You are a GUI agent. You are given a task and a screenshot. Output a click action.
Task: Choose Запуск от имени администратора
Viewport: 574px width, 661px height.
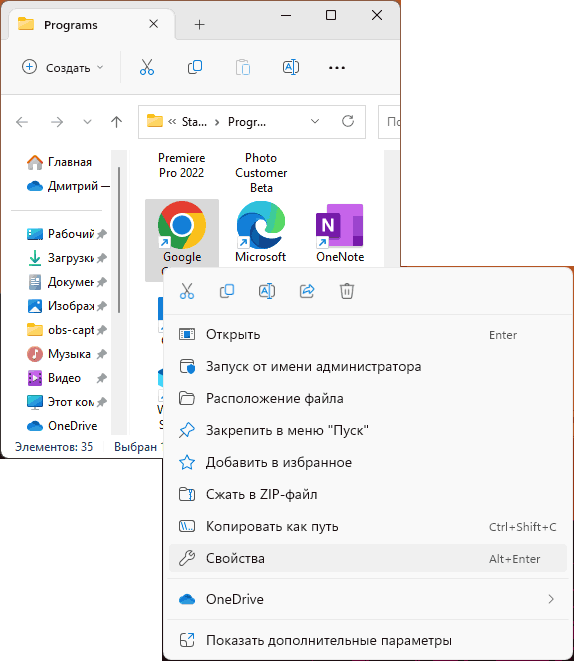tap(367, 367)
